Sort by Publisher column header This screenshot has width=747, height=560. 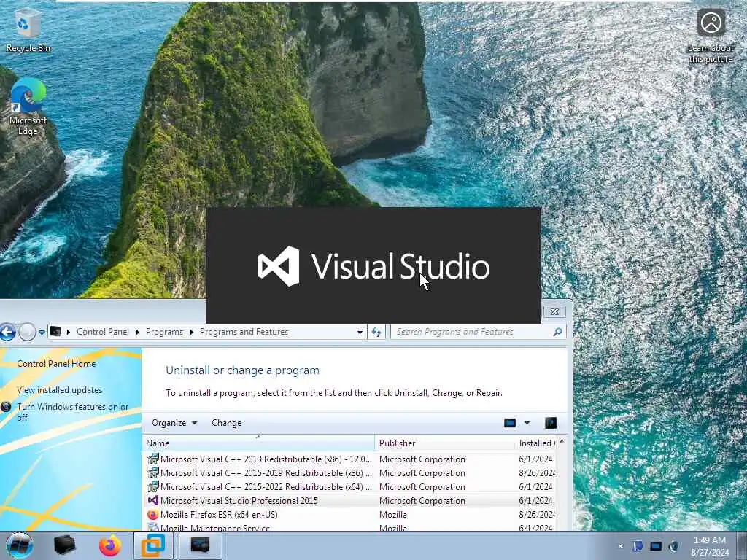[444, 443]
